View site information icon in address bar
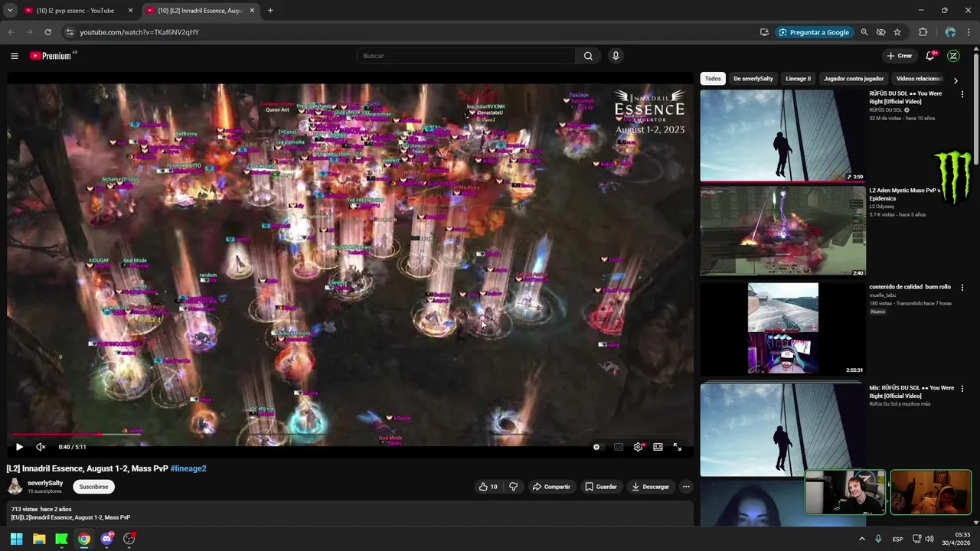 click(69, 32)
